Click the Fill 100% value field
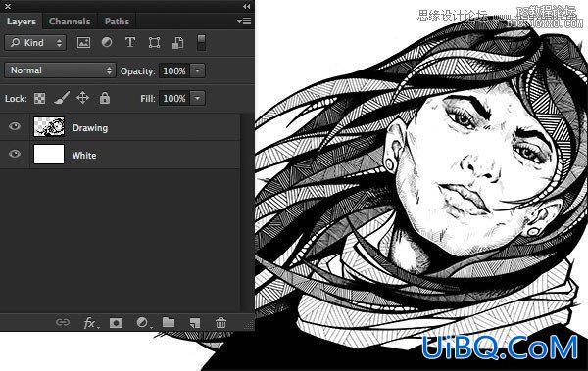The image size is (588, 371). tap(174, 99)
